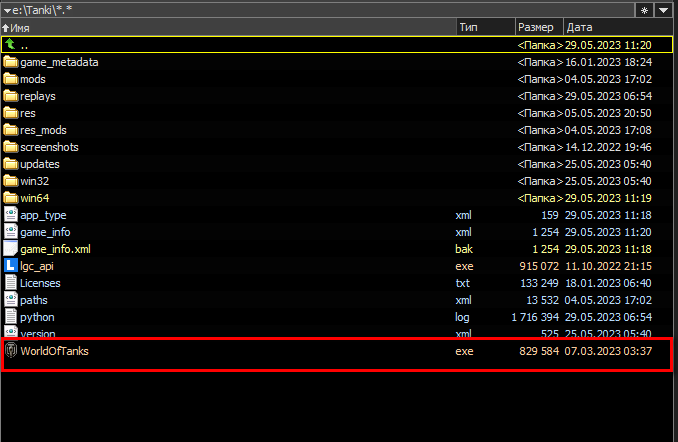
Task: Select the res_mods folder name
Action: click(43, 130)
